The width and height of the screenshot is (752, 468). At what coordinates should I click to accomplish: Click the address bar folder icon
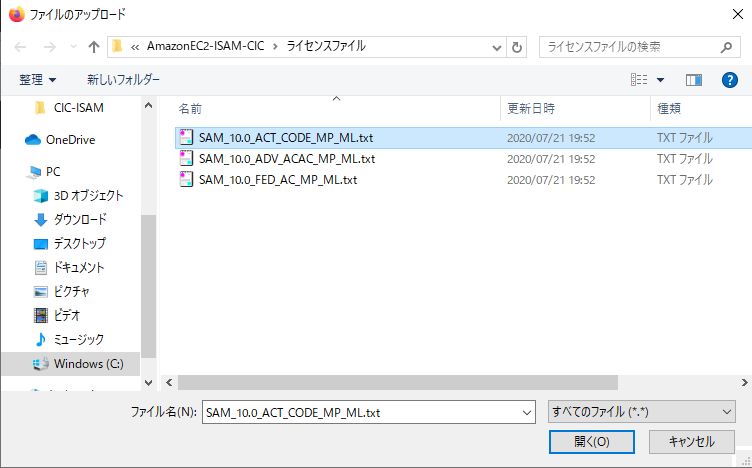(x=118, y=47)
